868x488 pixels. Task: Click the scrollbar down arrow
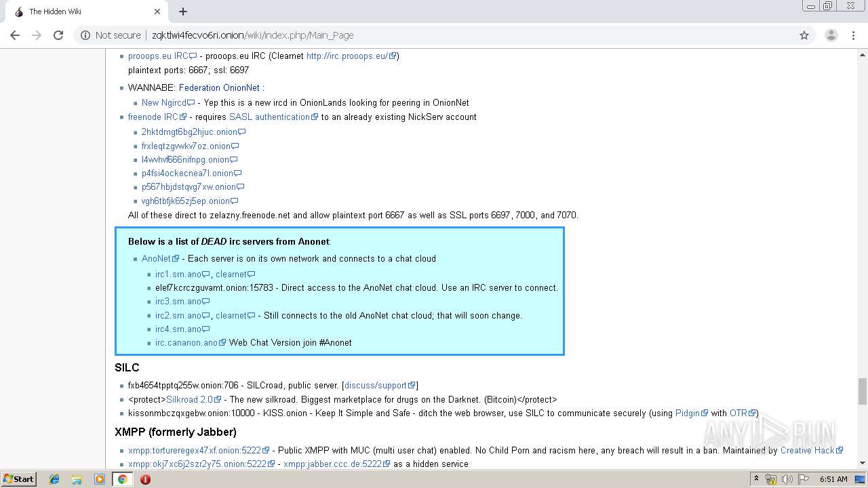[x=863, y=463]
